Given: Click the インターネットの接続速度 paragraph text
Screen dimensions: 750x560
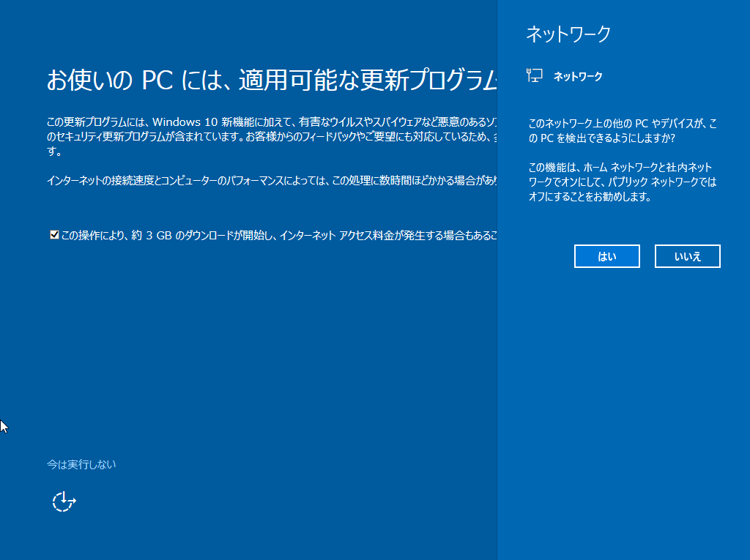Looking at the screenshot, I should (272, 180).
